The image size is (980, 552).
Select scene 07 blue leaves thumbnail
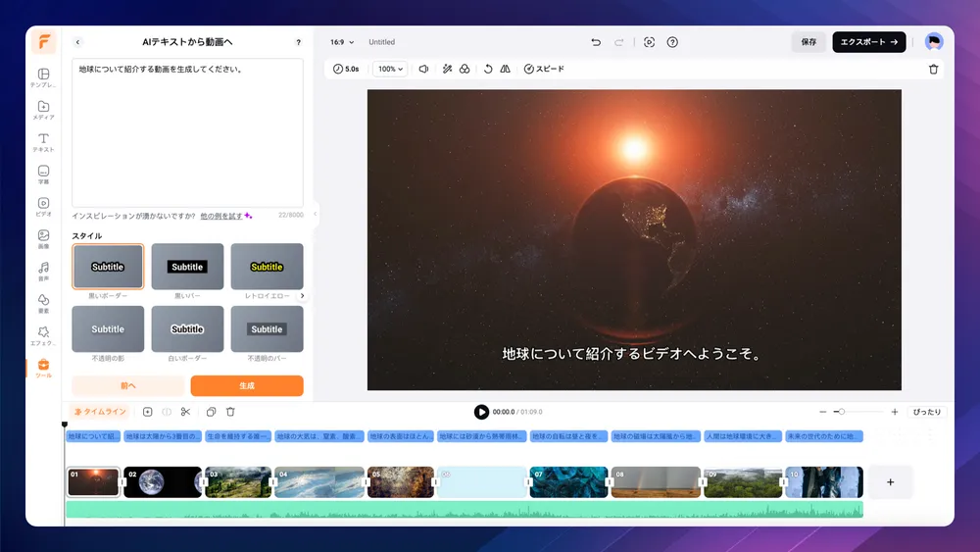568,482
